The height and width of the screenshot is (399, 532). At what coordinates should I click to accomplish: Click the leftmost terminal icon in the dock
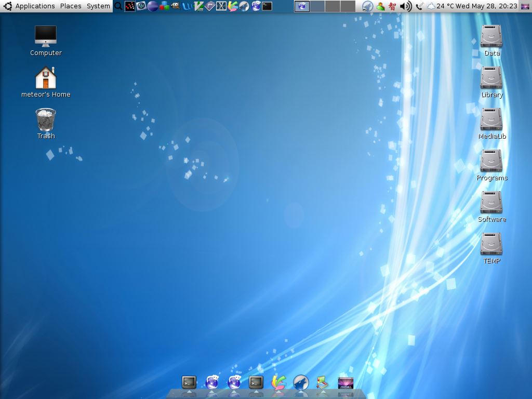(189, 382)
